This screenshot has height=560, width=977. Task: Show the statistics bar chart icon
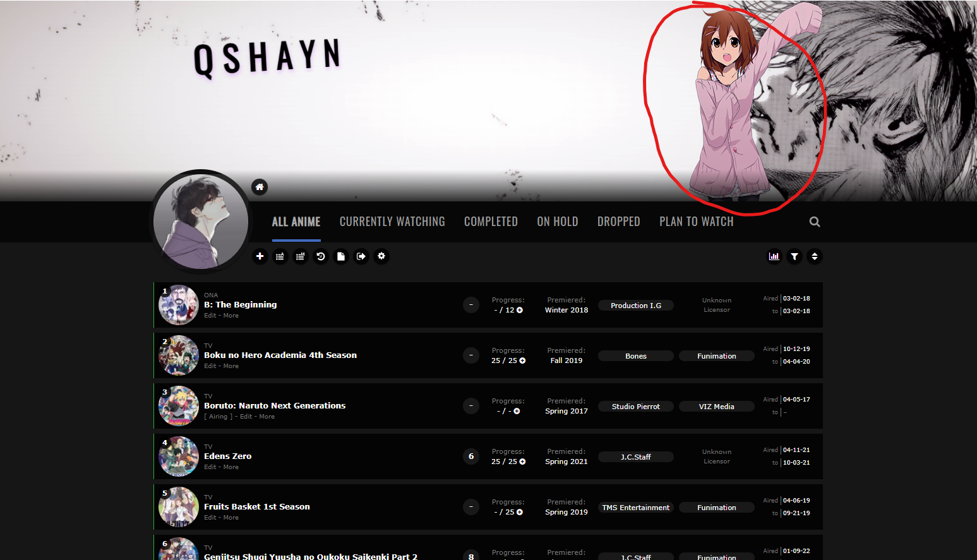point(774,256)
